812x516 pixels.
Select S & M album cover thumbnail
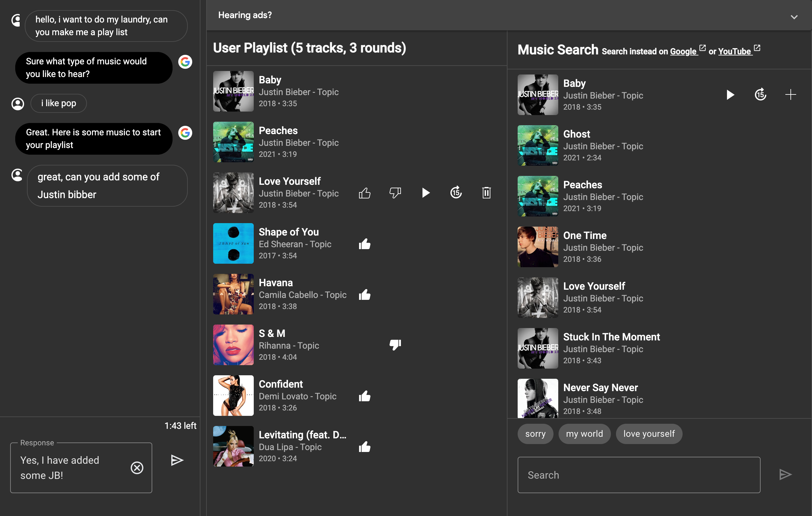click(233, 345)
